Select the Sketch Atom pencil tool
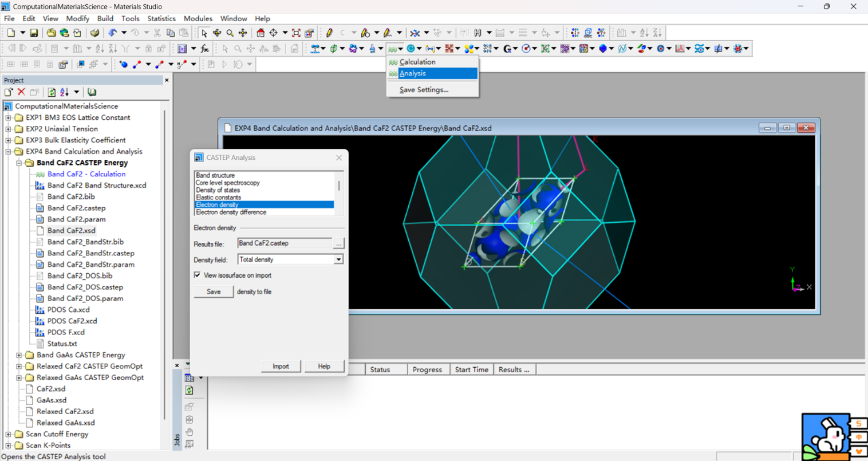Viewport: 868px width, 461px height. (329, 33)
